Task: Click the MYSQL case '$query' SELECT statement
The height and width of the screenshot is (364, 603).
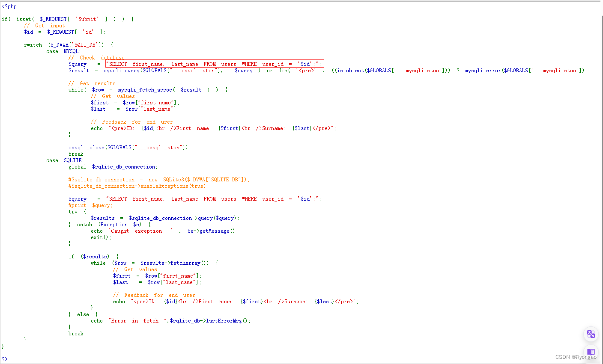Action: pos(195,64)
